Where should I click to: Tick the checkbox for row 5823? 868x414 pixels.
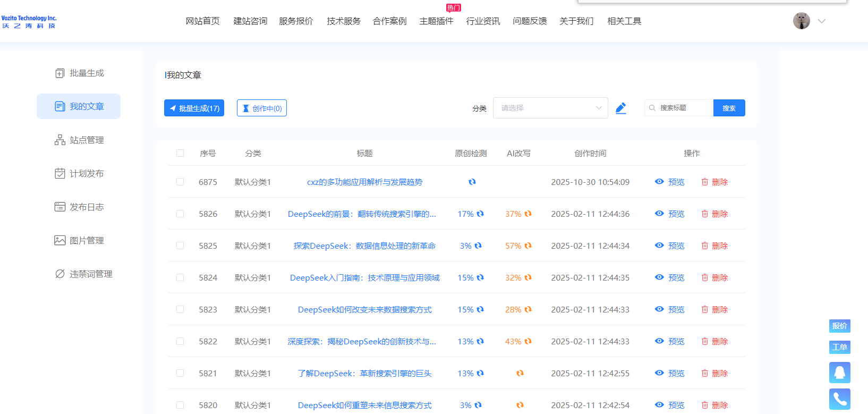[x=180, y=309]
